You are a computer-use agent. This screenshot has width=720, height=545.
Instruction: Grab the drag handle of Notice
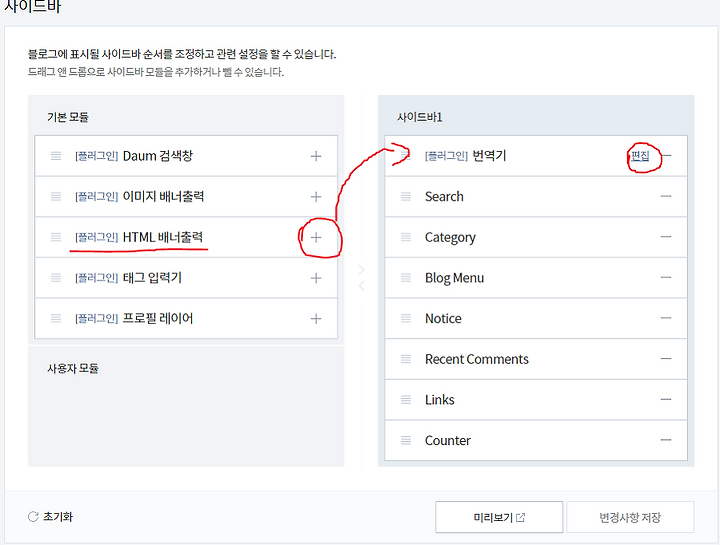pos(406,318)
